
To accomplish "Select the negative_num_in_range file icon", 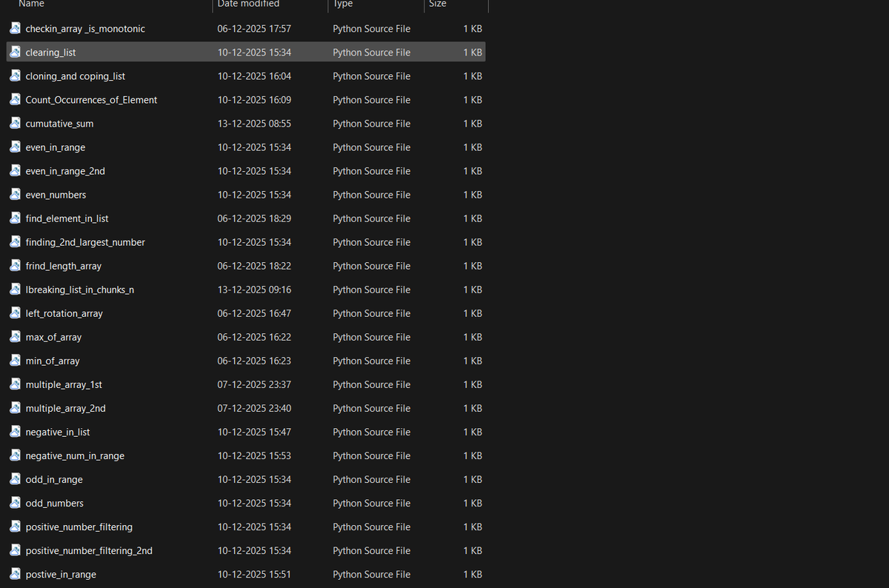I will (15, 455).
